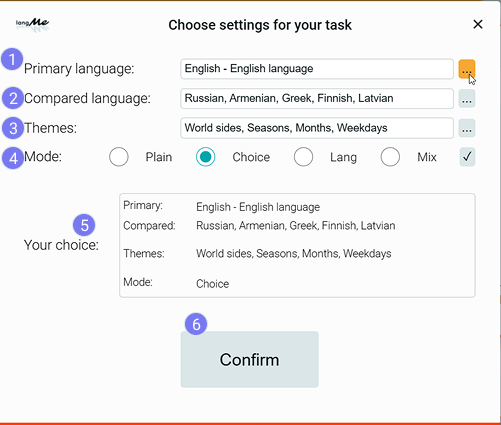Click the 'Primary:' summary label

(143, 205)
